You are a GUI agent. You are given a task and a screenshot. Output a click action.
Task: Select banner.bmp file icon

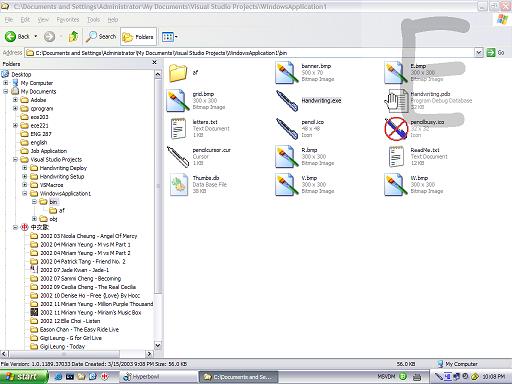coord(286,72)
